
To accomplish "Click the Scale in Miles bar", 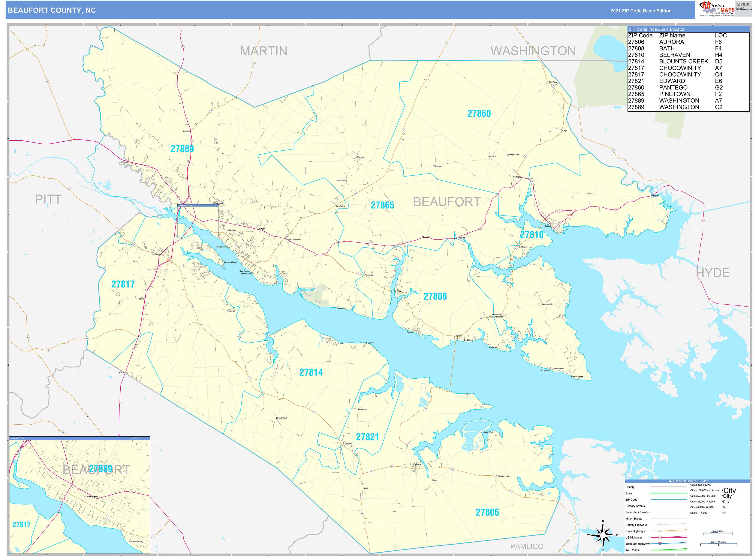I will (718, 533).
